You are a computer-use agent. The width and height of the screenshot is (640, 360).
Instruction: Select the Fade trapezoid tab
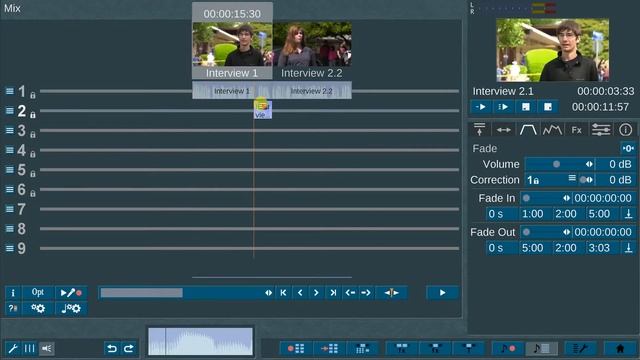pos(528,130)
